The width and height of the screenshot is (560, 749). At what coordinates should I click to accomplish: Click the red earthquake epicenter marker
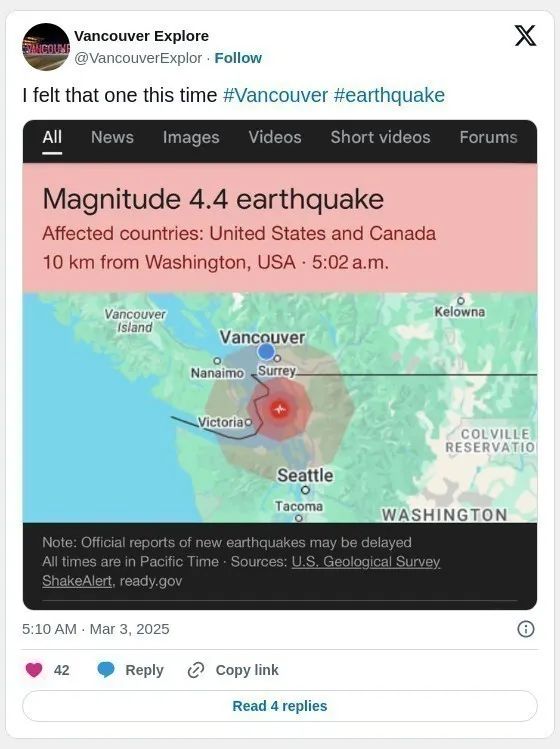(x=280, y=409)
